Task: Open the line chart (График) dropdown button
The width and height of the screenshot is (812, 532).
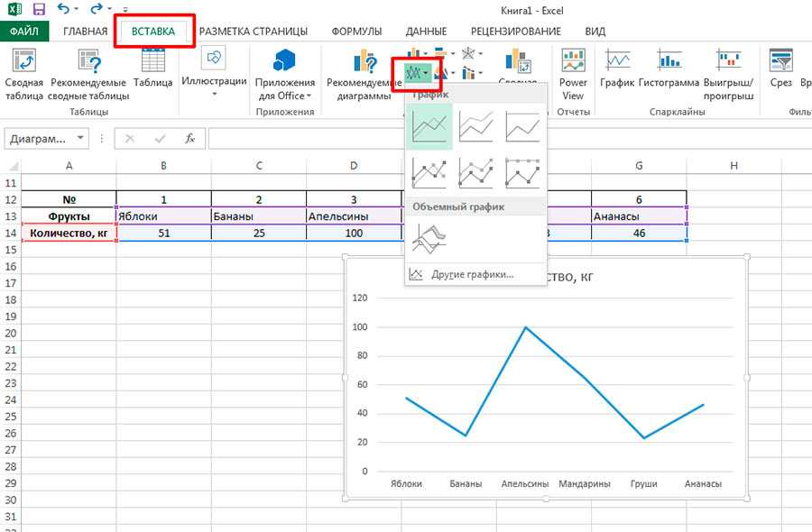Action: 417,73
